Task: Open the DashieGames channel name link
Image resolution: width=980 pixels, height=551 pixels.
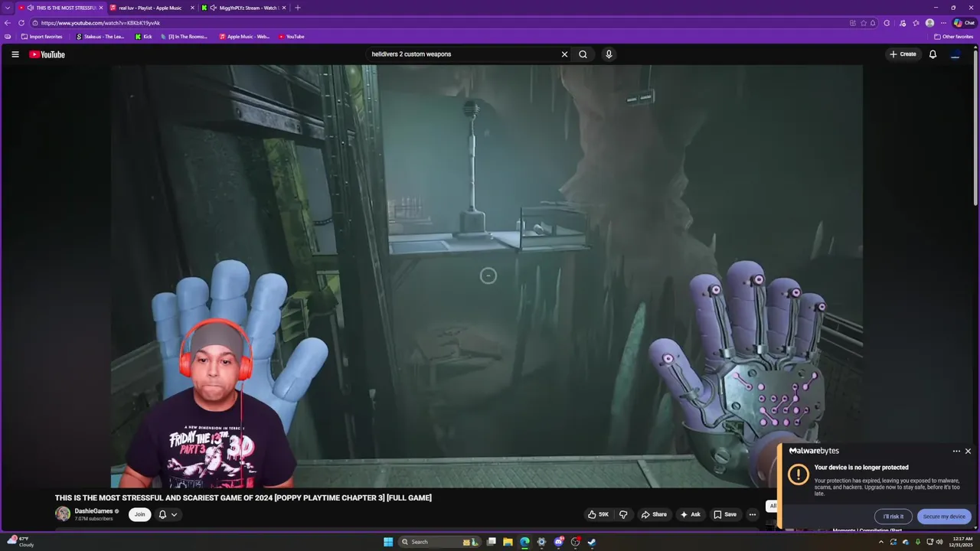Action: point(93,510)
